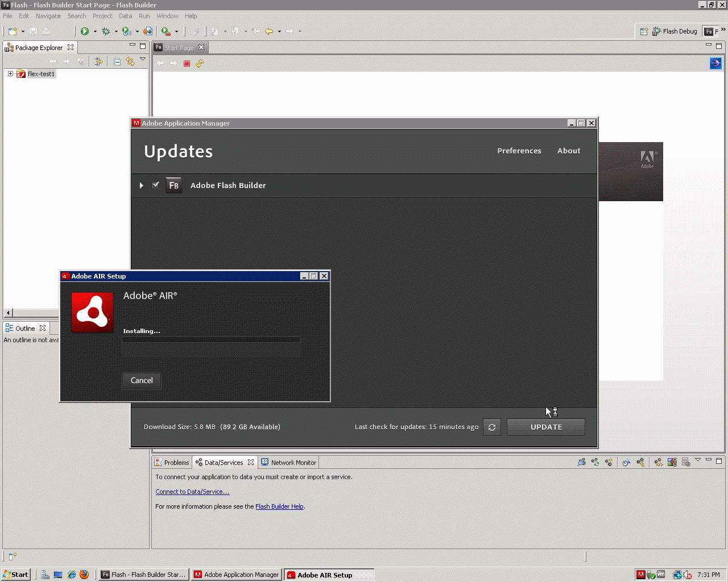Click the UPDATE button

pos(546,427)
